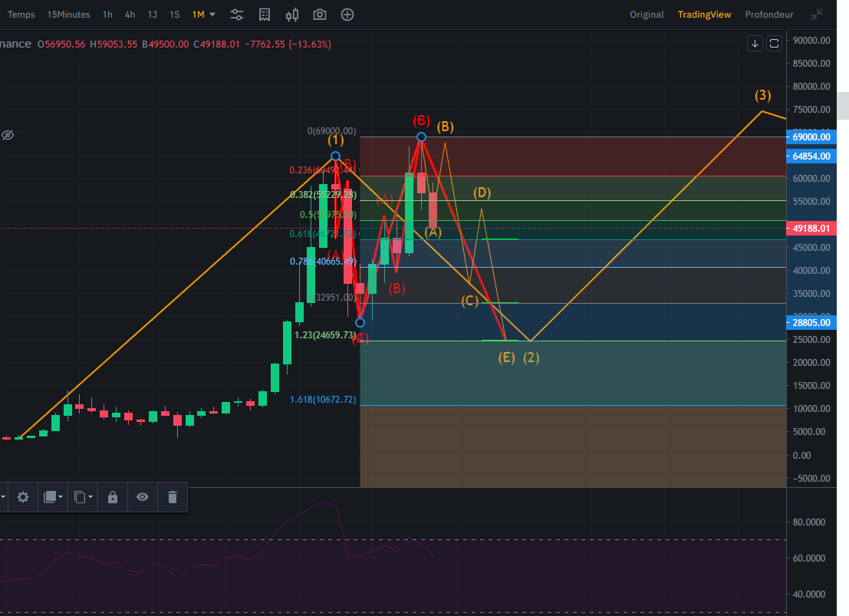Click the 69000.00 price label on the scale
849x616 pixels.
click(811, 137)
